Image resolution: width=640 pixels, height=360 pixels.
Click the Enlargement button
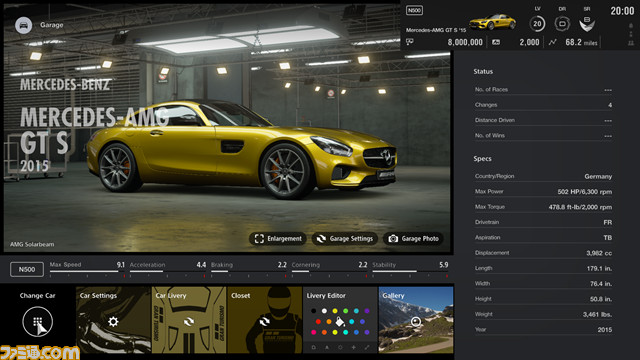click(x=278, y=239)
